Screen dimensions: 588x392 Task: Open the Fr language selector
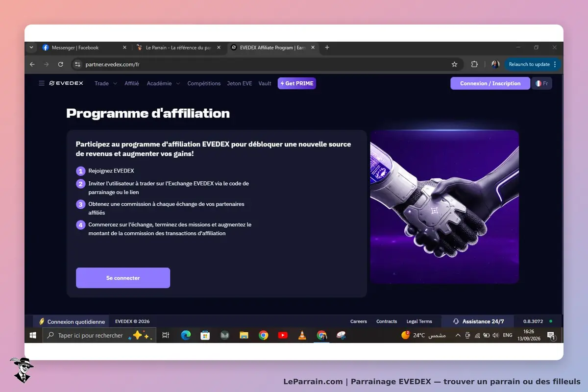click(x=542, y=83)
